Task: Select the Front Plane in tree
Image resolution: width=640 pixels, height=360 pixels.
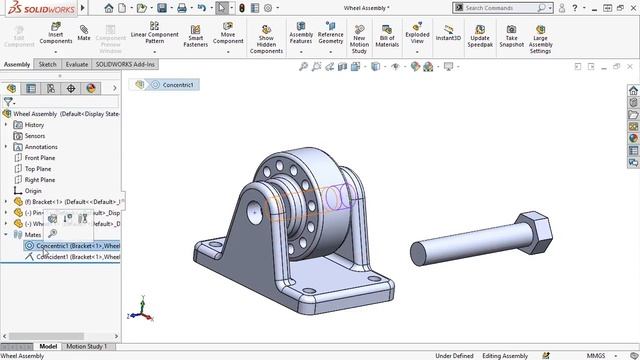Action: [x=40, y=158]
